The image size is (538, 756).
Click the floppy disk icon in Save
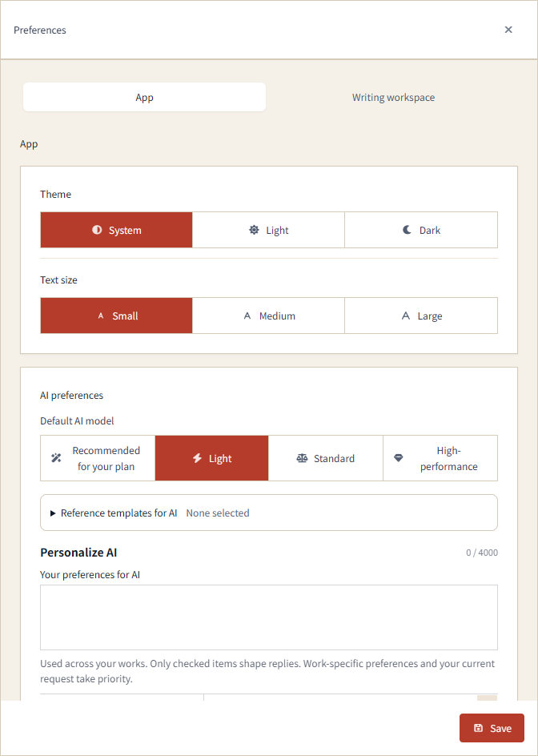click(478, 728)
